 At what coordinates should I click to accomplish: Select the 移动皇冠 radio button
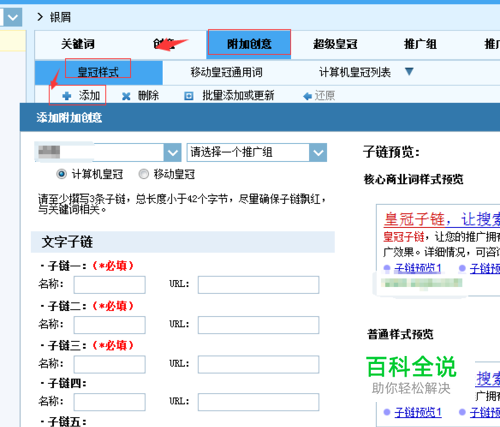tap(143, 174)
